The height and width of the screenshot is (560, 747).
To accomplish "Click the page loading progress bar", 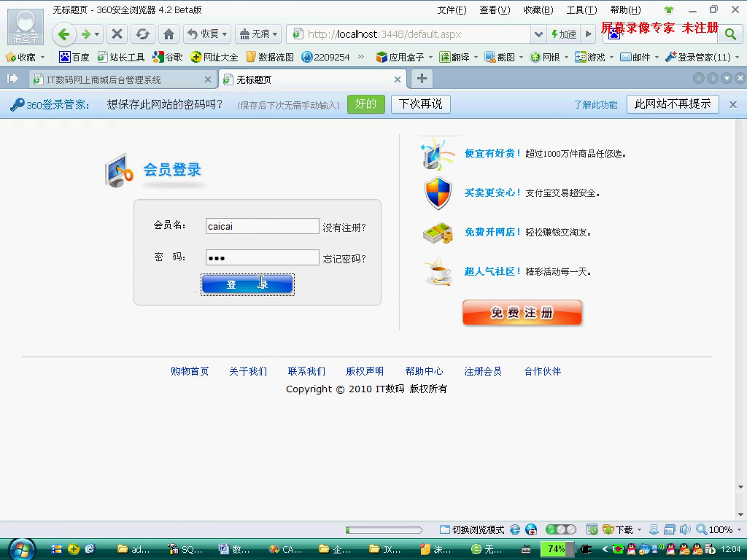I will [x=384, y=530].
